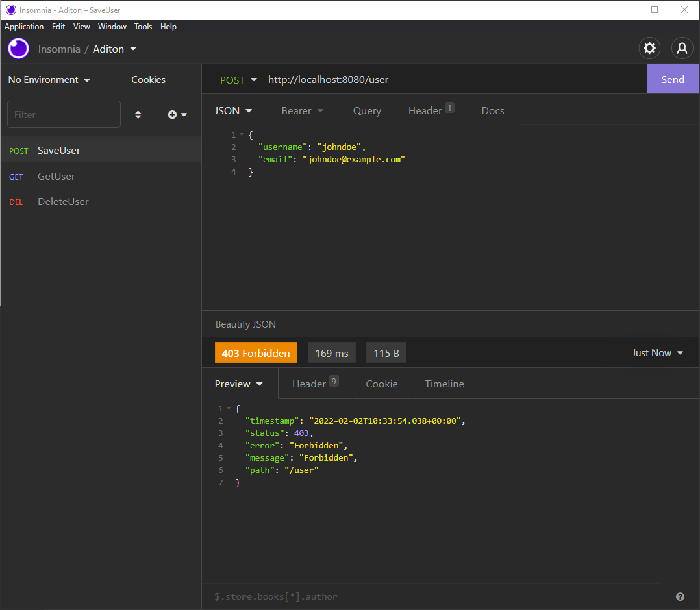Click the "johndoe" username value
Viewport: 700px width, 610px height.
coord(339,147)
